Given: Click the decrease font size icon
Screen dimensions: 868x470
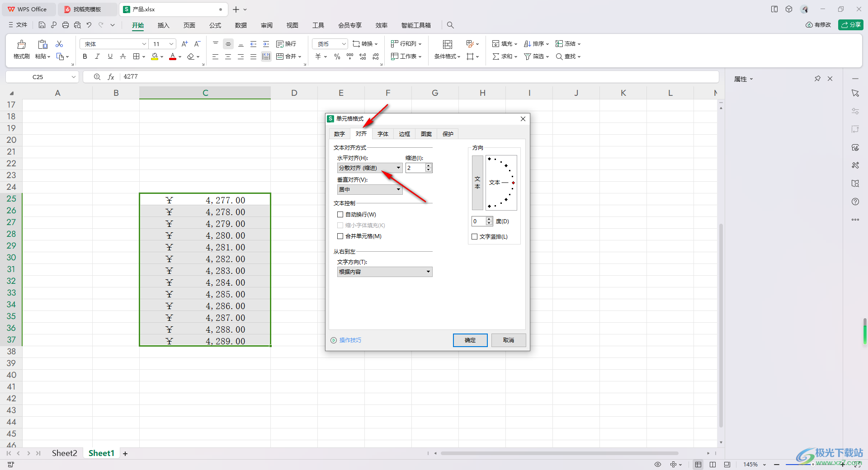Looking at the screenshot, I should tap(197, 44).
